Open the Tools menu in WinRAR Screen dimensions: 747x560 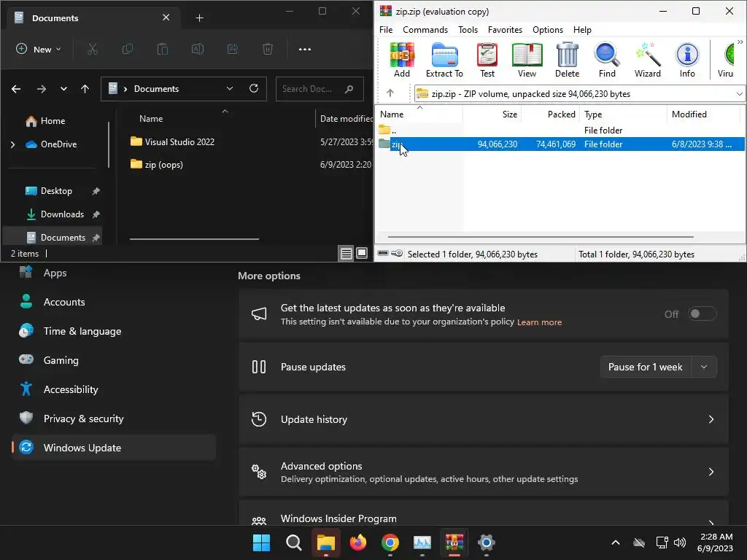pos(468,29)
